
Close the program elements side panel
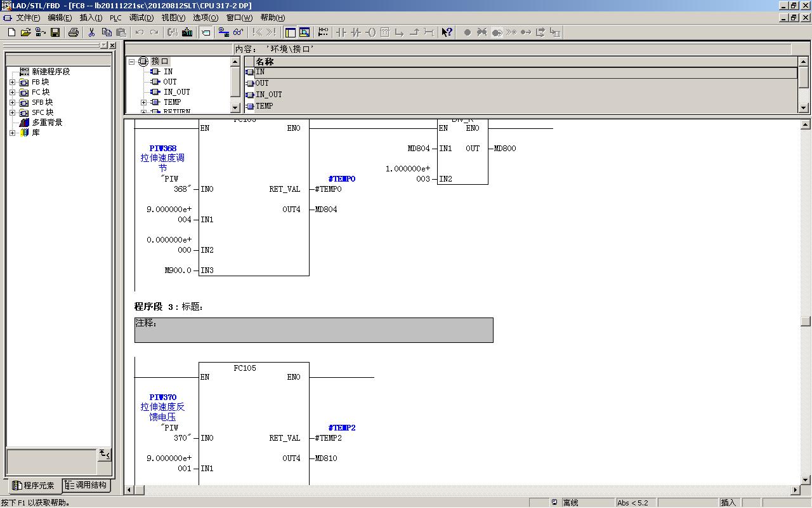click(x=112, y=46)
